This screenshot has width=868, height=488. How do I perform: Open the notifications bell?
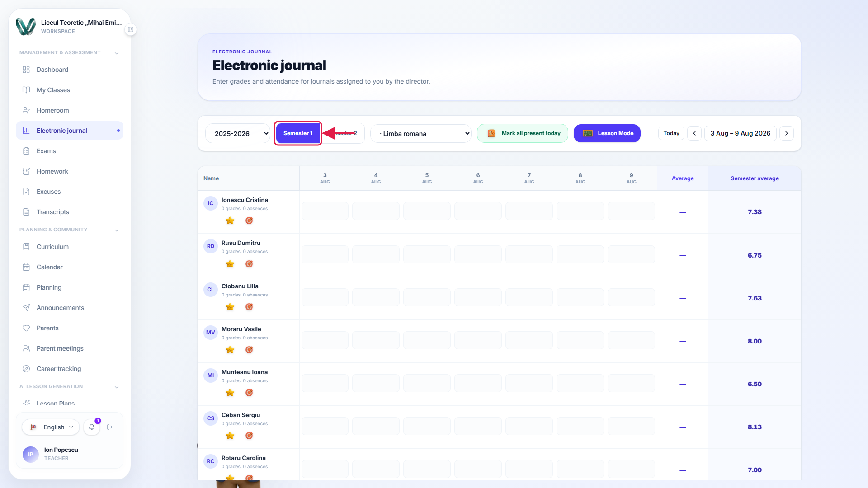92,427
